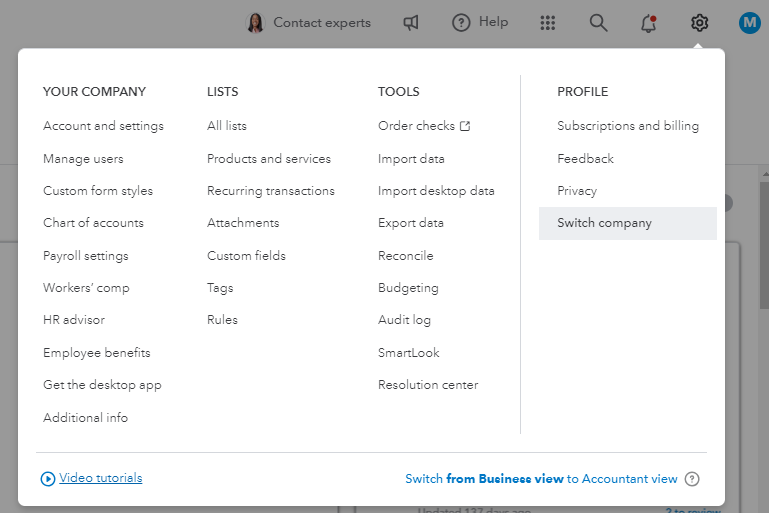Open the notifications bell icon
Screen dimensions: 769x513
(x=649, y=22)
